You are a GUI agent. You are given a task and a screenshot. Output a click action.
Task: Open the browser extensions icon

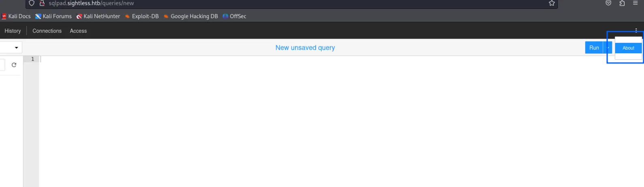[x=622, y=3]
